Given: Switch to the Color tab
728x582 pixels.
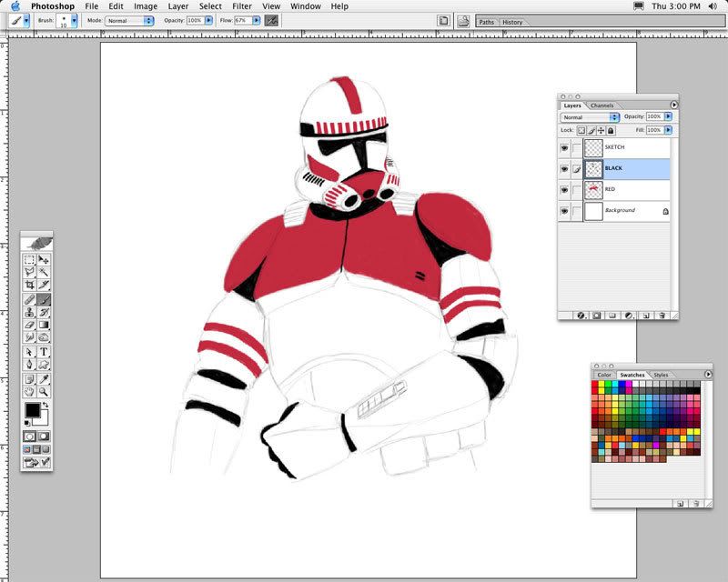Looking at the screenshot, I should coord(604,375).
